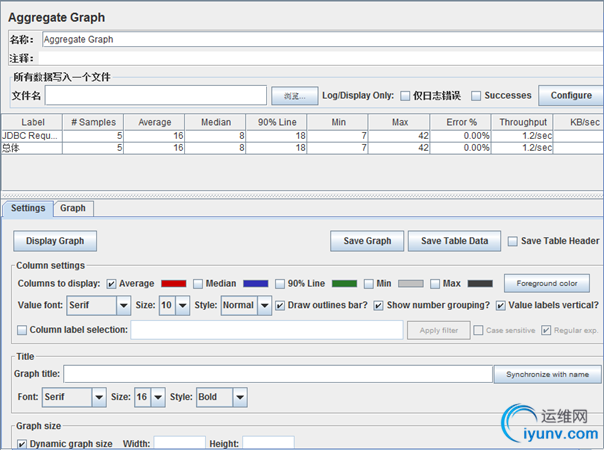Click the Foreground color button
The image size is (604, 450).
pos(547,284)
